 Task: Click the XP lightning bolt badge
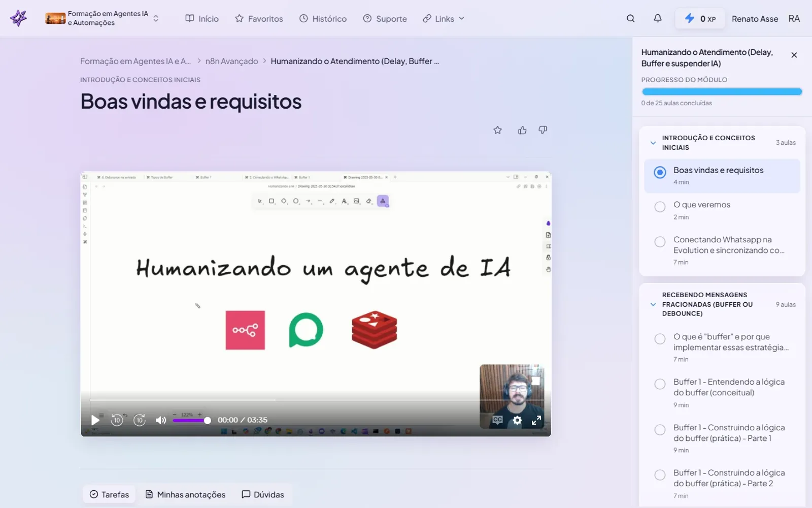[700, 18]
